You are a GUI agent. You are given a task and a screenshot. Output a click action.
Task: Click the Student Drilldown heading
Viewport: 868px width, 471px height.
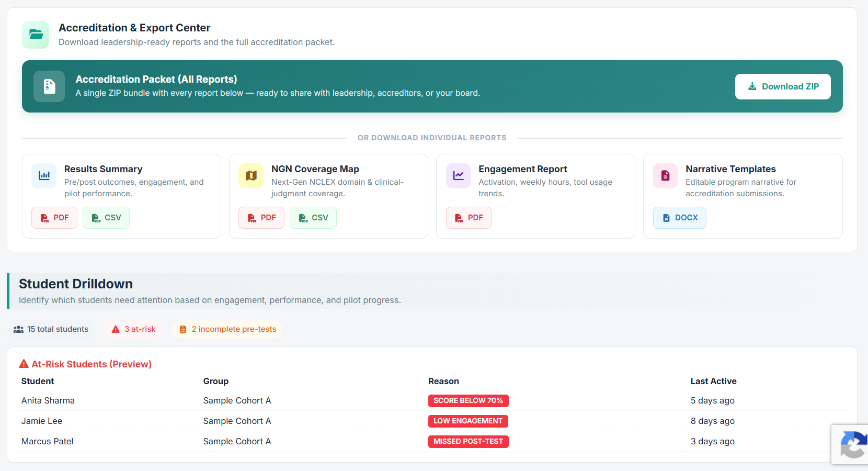click(x=76, y=284)
